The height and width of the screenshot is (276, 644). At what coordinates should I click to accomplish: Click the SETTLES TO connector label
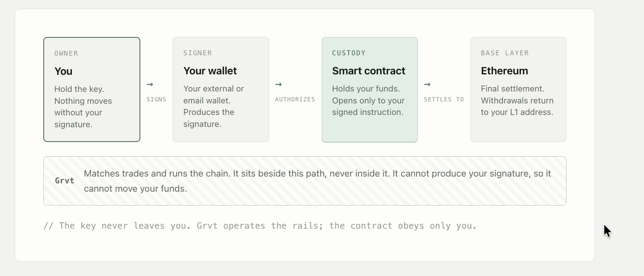coord(444,99)
